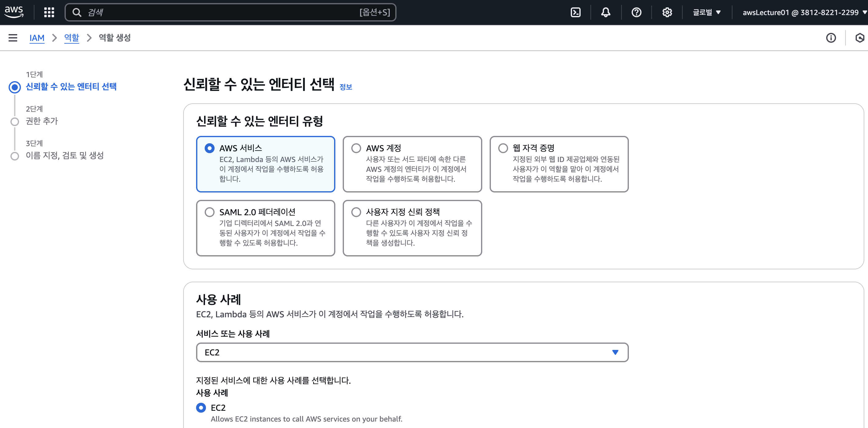
Task: Go to step 2 권한 추가
Action: click(42, 121)
